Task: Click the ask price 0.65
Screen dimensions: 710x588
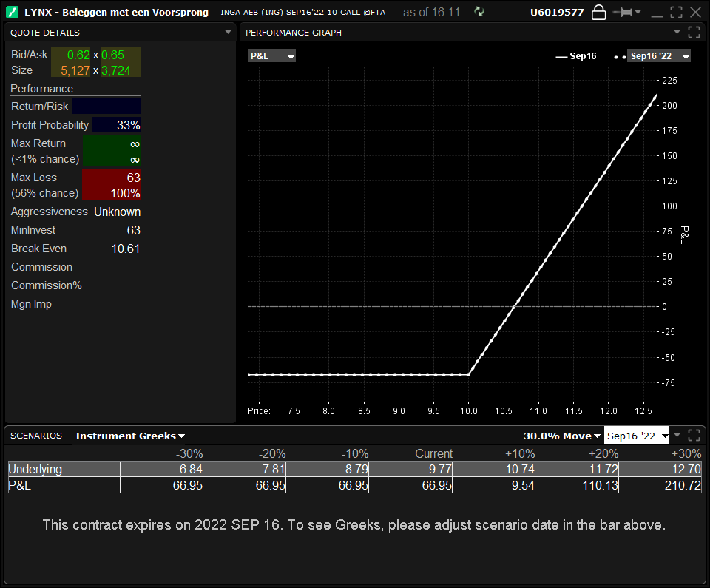Action: coord(112,55)
